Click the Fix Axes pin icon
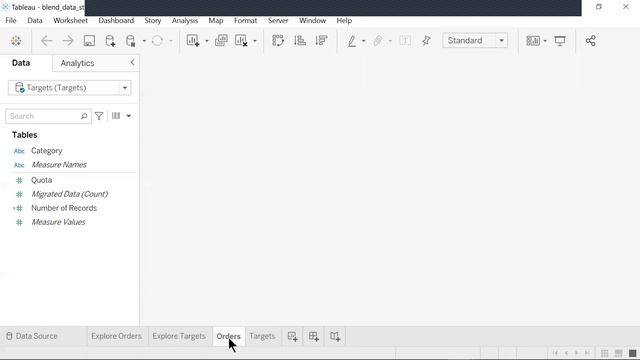This screenshot has width=640, height=360. (x=426, y=40)
